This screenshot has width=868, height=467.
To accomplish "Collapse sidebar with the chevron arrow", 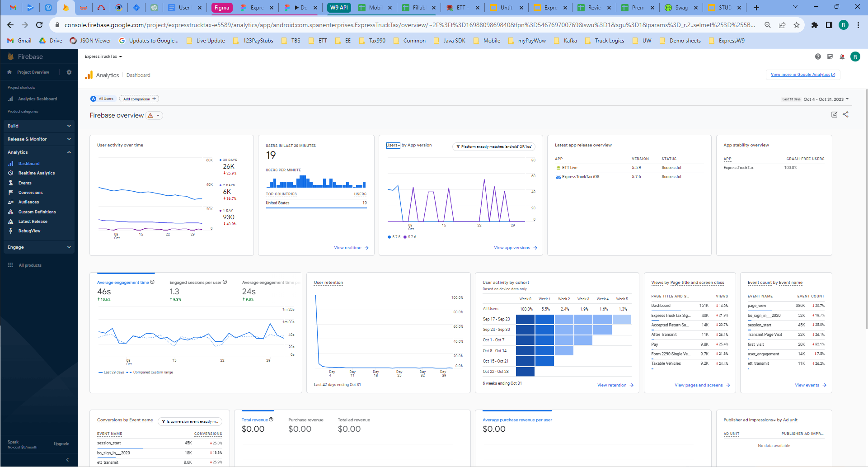I will (x=67, y=460).
